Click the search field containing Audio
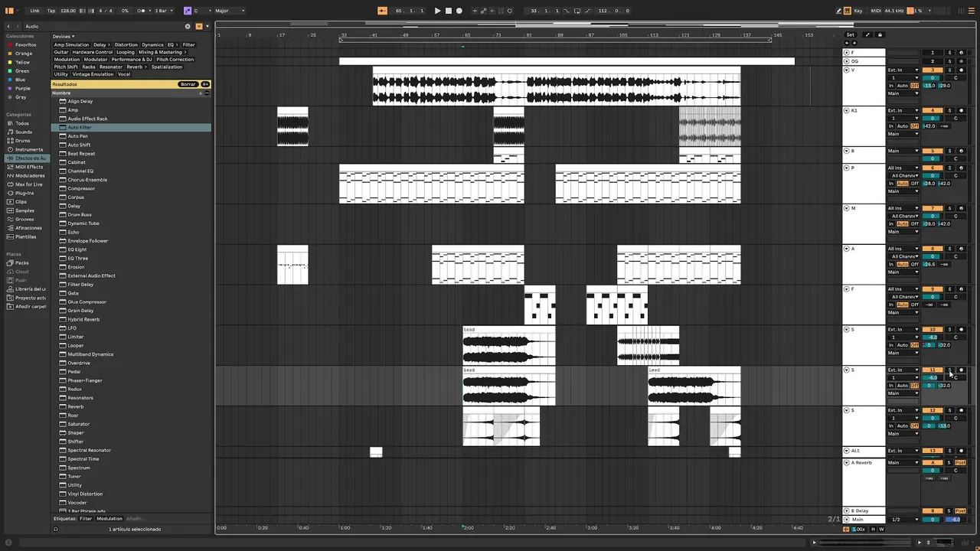This screenshot has width=980, height=551. click(103, 26)
